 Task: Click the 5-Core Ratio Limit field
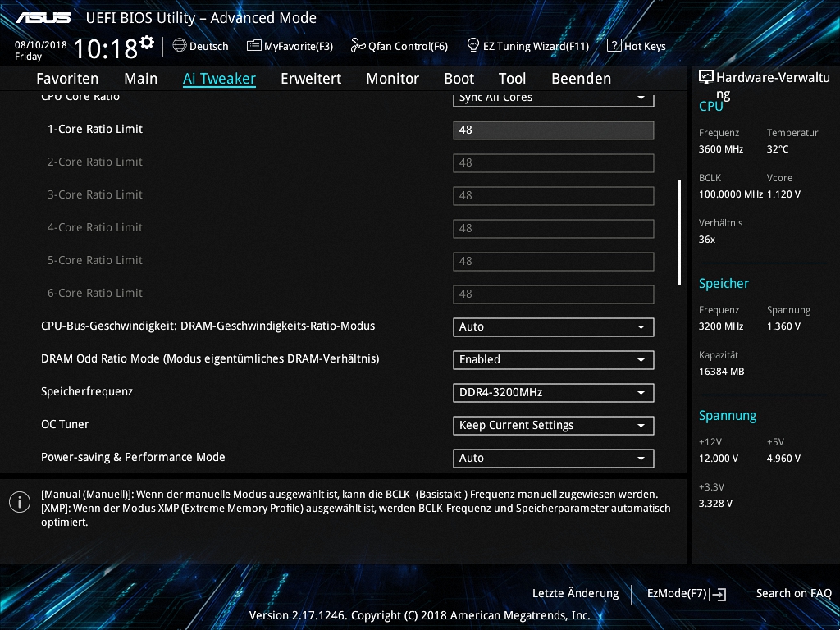[554, 261]
